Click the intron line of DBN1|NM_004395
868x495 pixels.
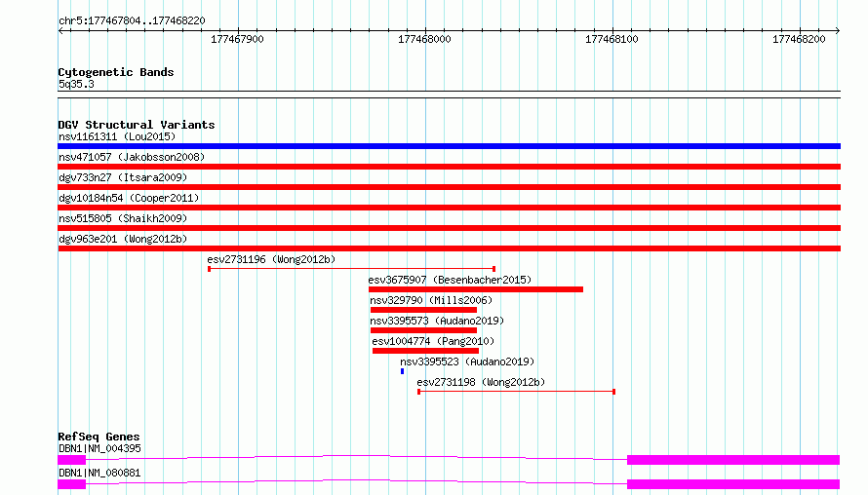357,457
